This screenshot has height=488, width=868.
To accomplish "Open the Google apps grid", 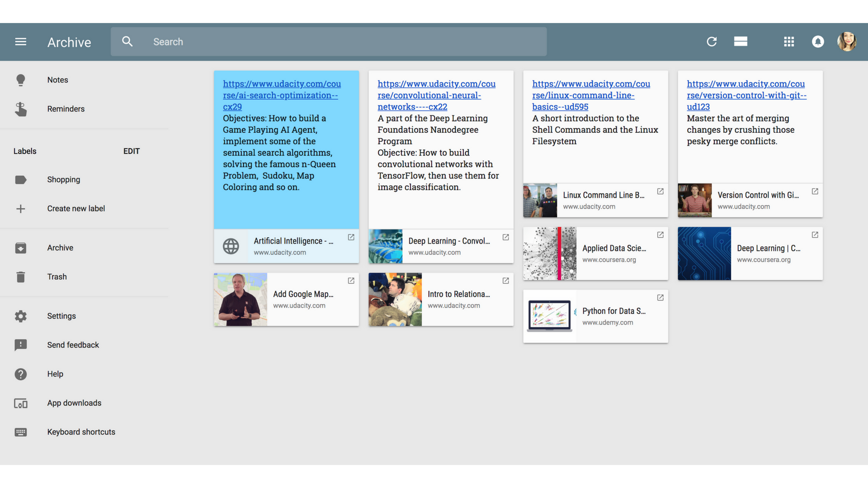I will [x=789, y=42].
